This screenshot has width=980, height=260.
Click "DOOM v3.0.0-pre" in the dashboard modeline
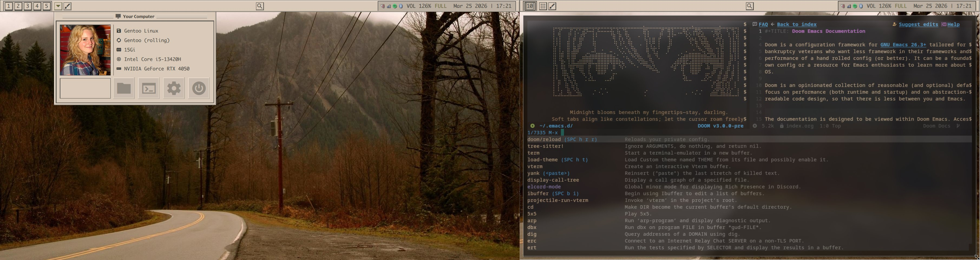[x=720, y=126]
